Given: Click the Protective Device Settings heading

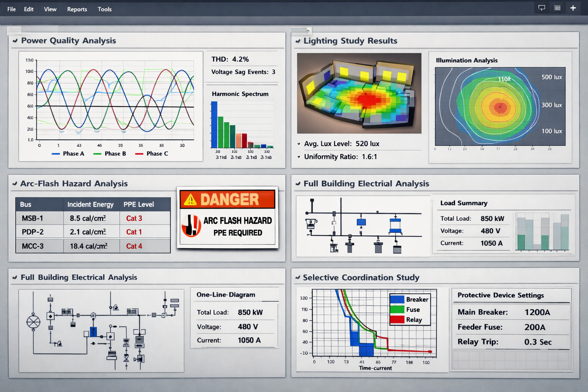Looking at the screenshot, I should (x=501, y=295).
